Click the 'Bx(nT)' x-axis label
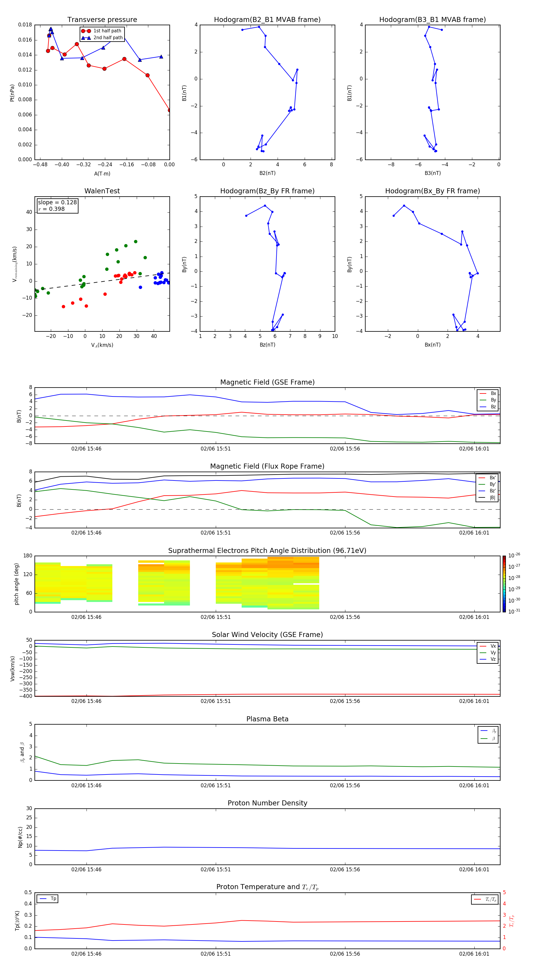The width and height of the screenshot is (535, 980). pyautogui.click(x=432, y=345)
